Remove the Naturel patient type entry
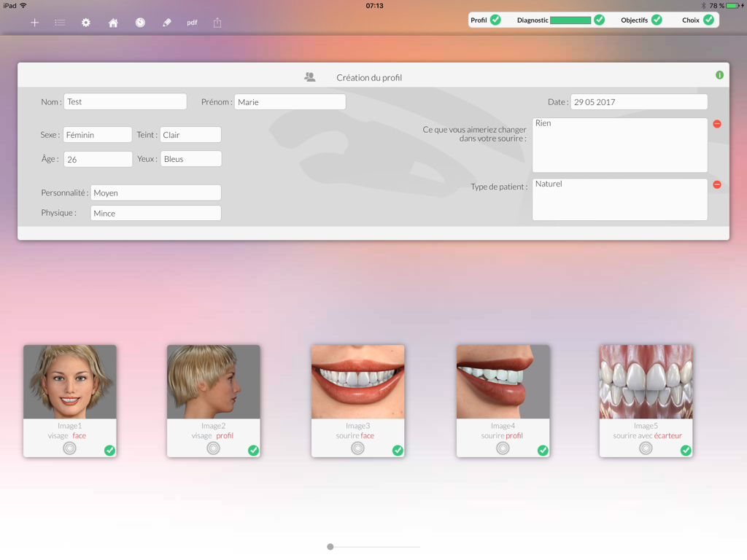Image resolution: width=747 pixels, height=560 pixels. (x=717, y=184)
